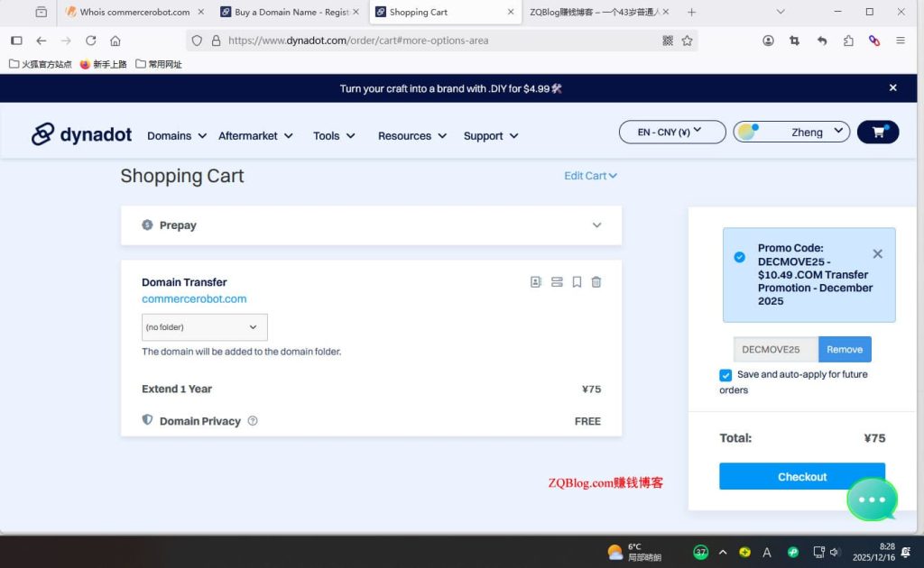Toggle the browser sidebar icon
Image resolution: width=924 pixels, height=568 pixels.
coord(16,41)
